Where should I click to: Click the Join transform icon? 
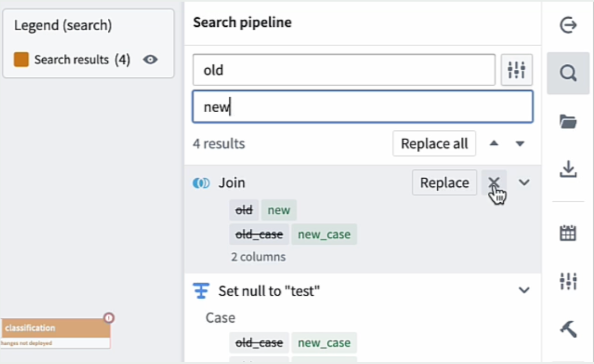click(x=201, y=183)
